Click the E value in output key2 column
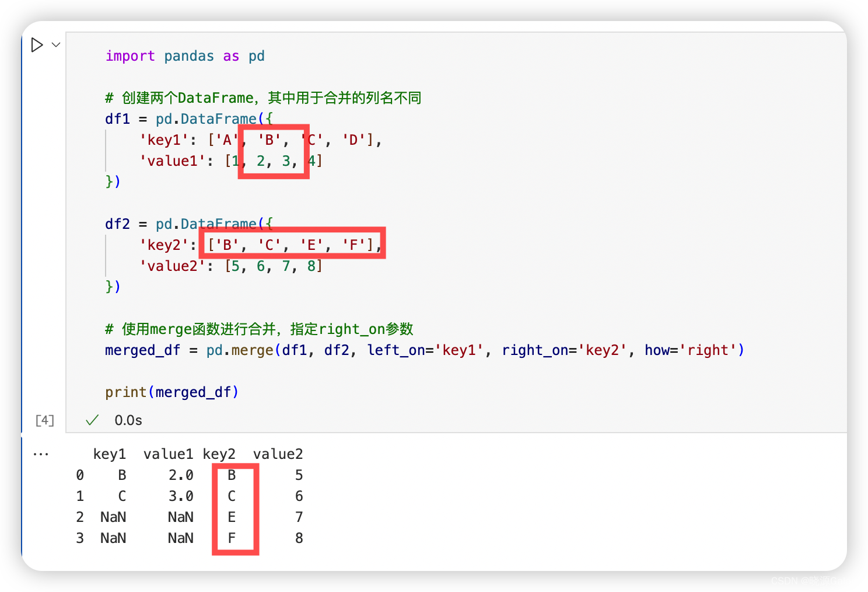 click(232, 517)
